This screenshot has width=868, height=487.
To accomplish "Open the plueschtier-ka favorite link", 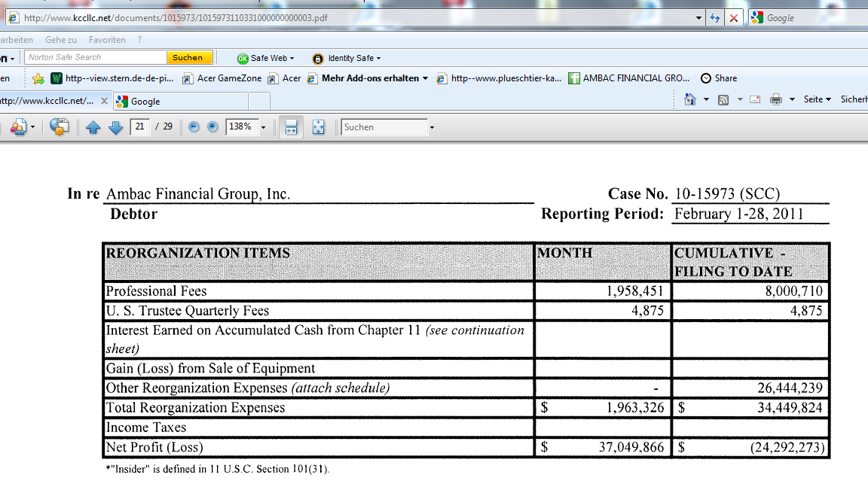I will [x=499, y=78].
